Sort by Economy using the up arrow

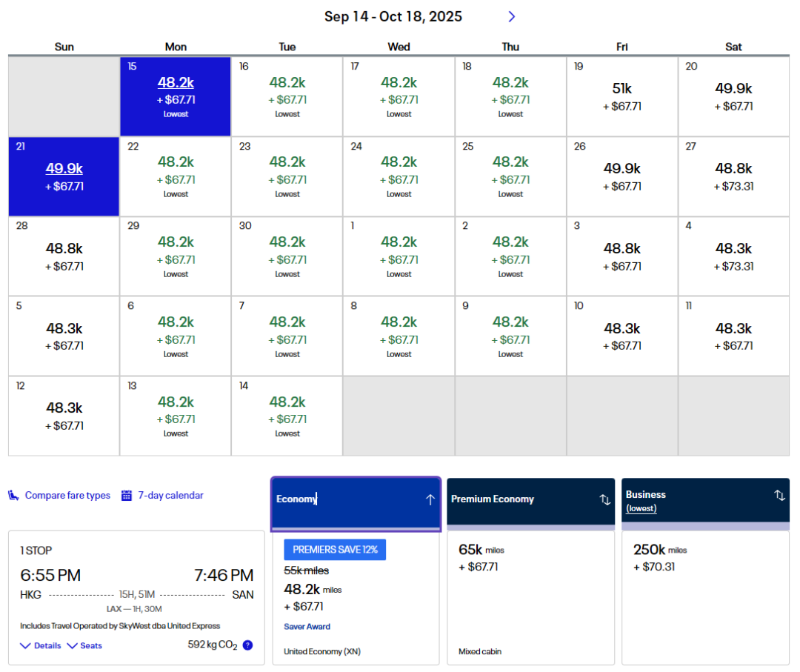point(430,499)
